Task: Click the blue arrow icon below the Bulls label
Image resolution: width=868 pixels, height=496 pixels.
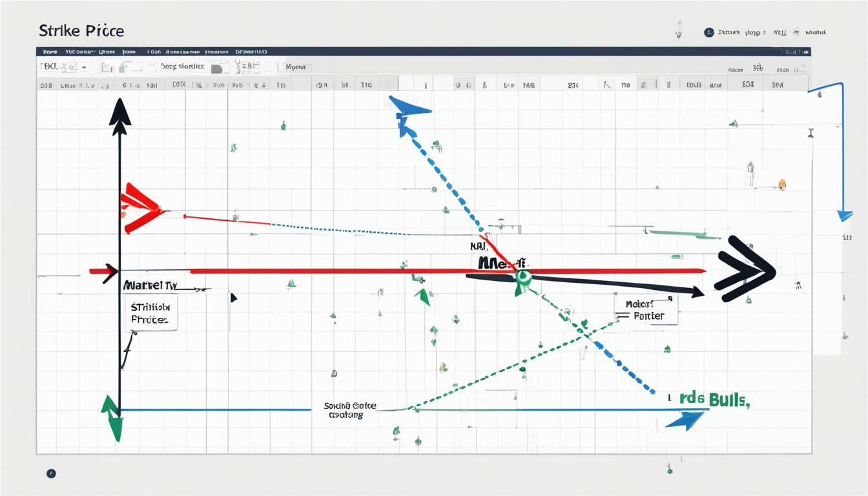Action: point(685,420)
